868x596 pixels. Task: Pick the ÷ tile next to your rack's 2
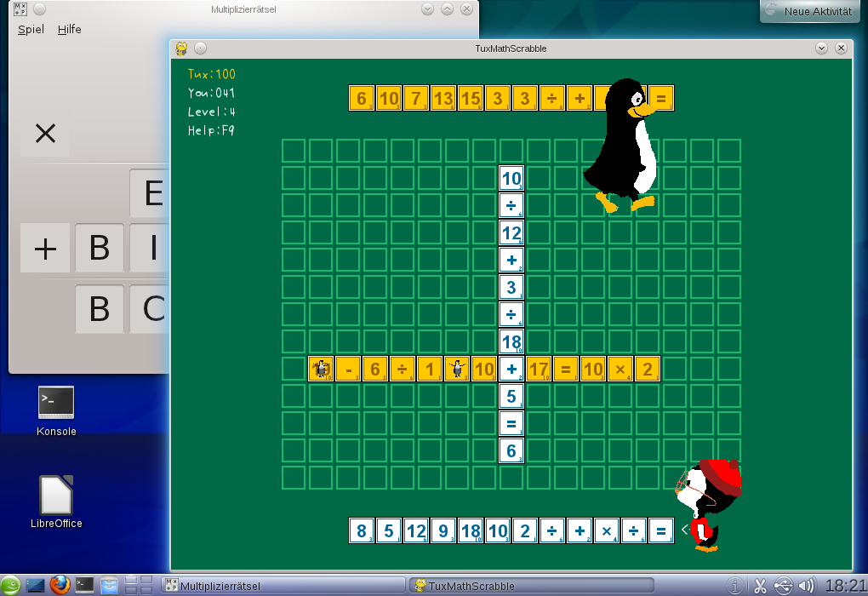552,530
